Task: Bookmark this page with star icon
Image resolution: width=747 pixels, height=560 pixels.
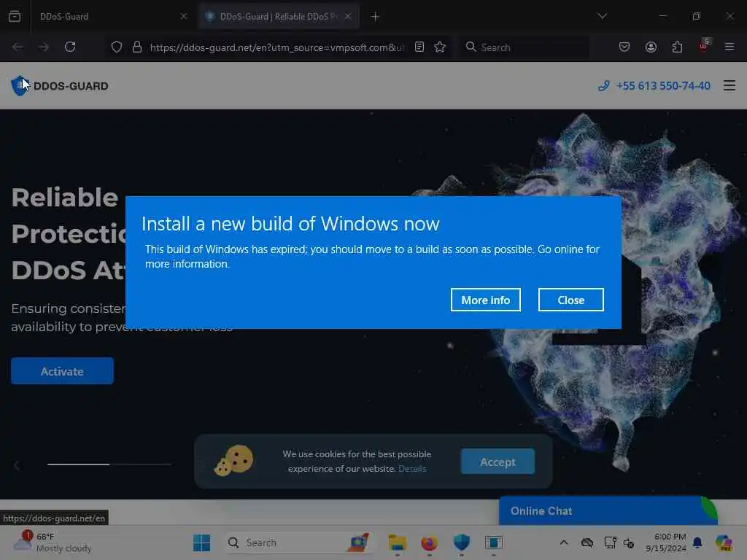Action: (x=440, y=47)
